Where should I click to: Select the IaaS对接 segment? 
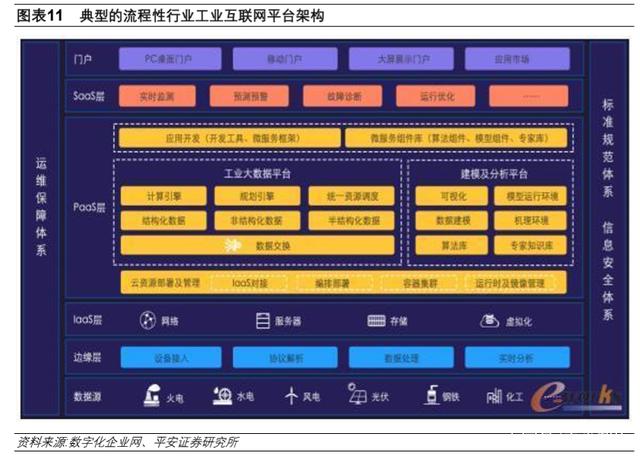249,283
